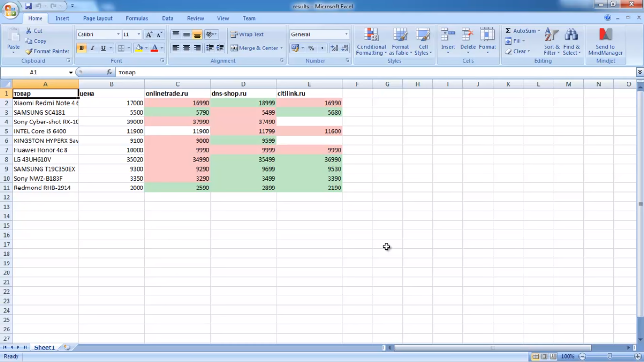Click the Format Painter brush icon
Screen dimensions: 644x362
pos(29,51)
